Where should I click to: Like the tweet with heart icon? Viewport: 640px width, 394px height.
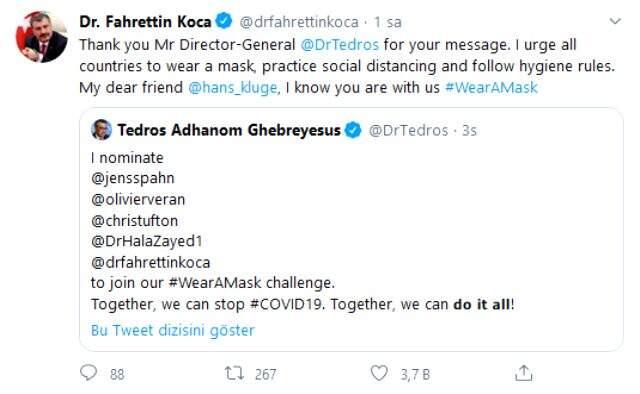point(379,373)
